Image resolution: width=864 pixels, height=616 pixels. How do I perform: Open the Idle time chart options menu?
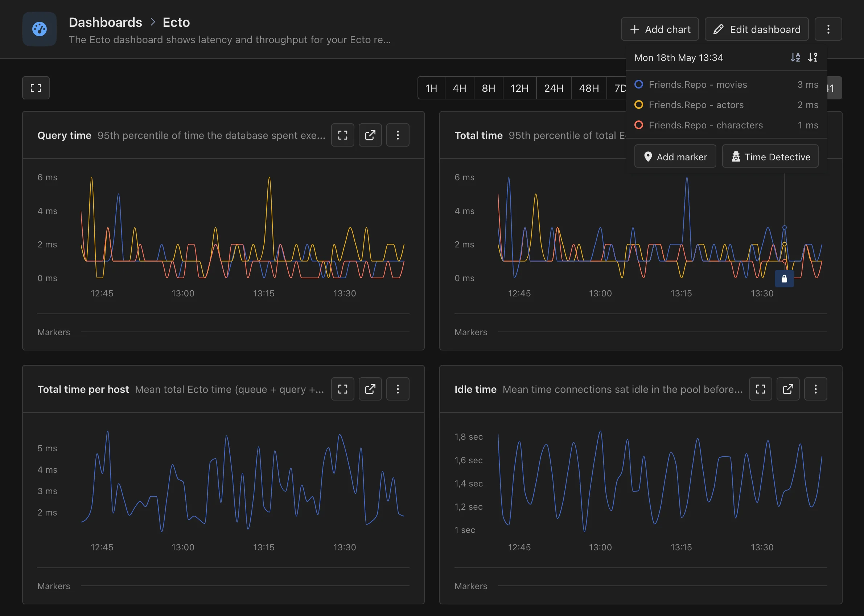click(815, 389)
